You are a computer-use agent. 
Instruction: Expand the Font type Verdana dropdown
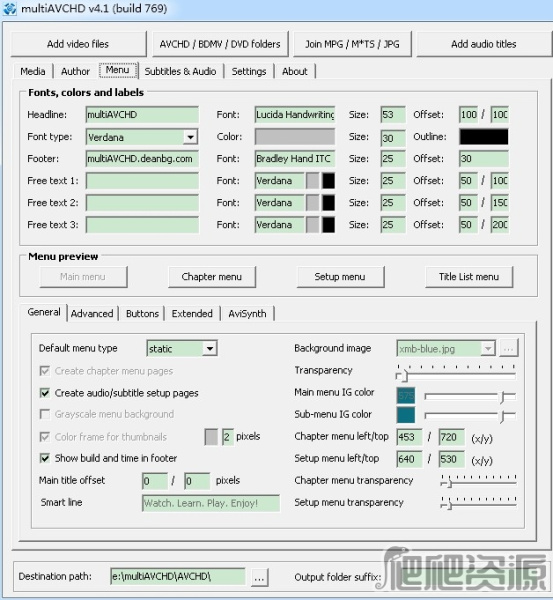click(x=190, y=137)
